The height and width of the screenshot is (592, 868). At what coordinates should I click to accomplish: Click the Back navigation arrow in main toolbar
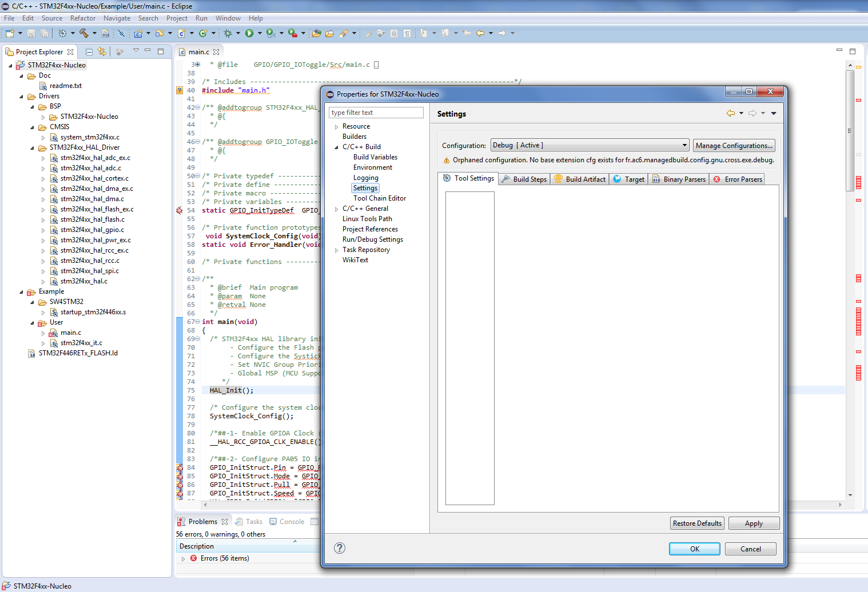[x=480, y=33]
